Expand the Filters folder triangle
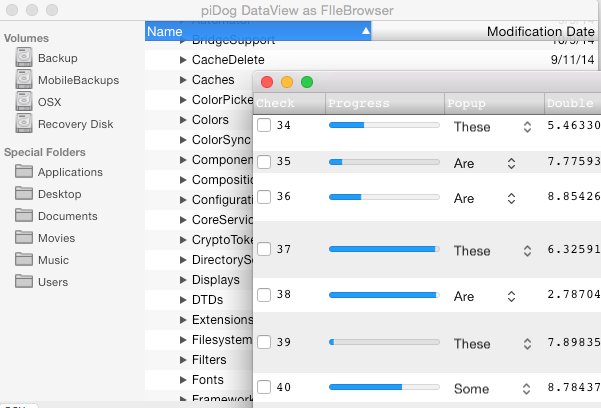Image resolution: width=601 pixels, height=408 pixels. pos(183,360)
